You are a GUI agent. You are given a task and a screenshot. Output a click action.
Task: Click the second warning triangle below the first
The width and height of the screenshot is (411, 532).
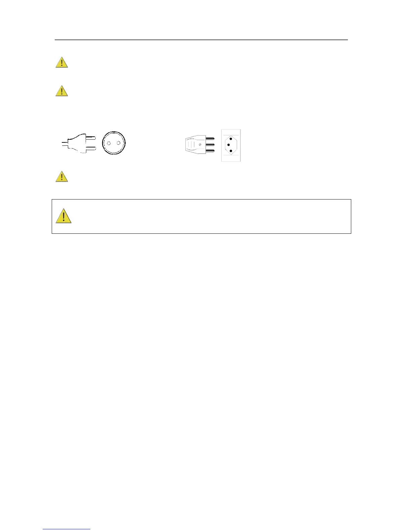(x=62, y=91)
